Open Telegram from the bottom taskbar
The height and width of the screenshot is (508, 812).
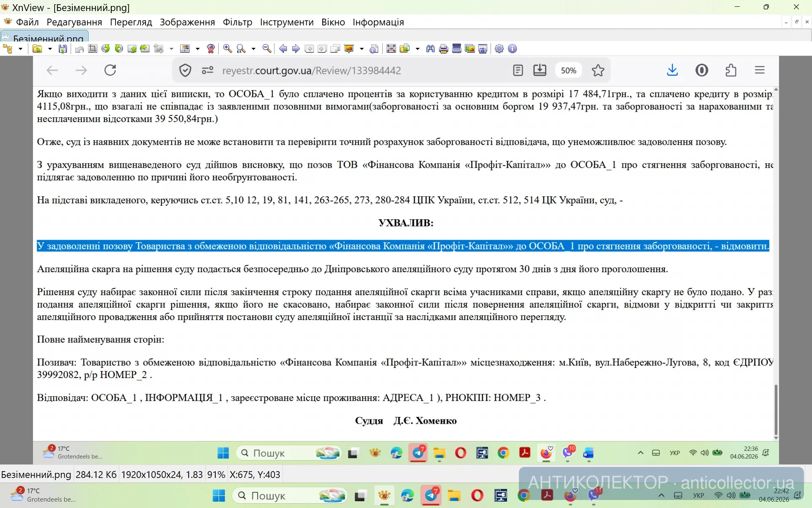431,495
